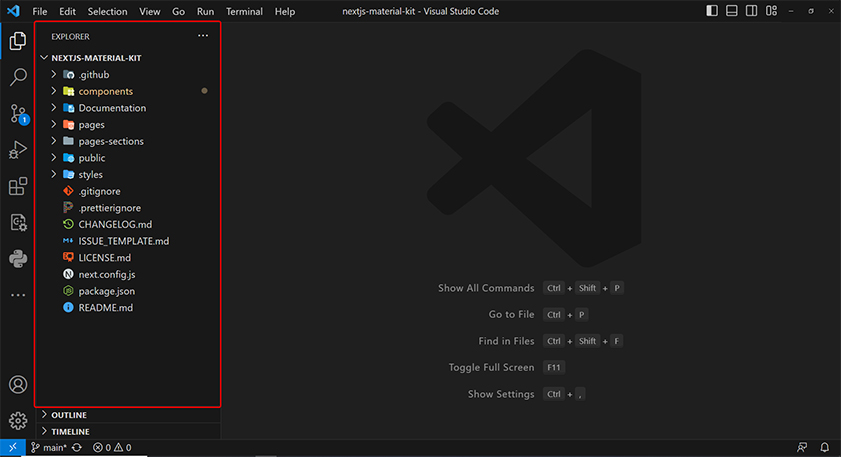The image size is (841, 457).
Task: Open the Manage gear icon
Action: point(18,421)
